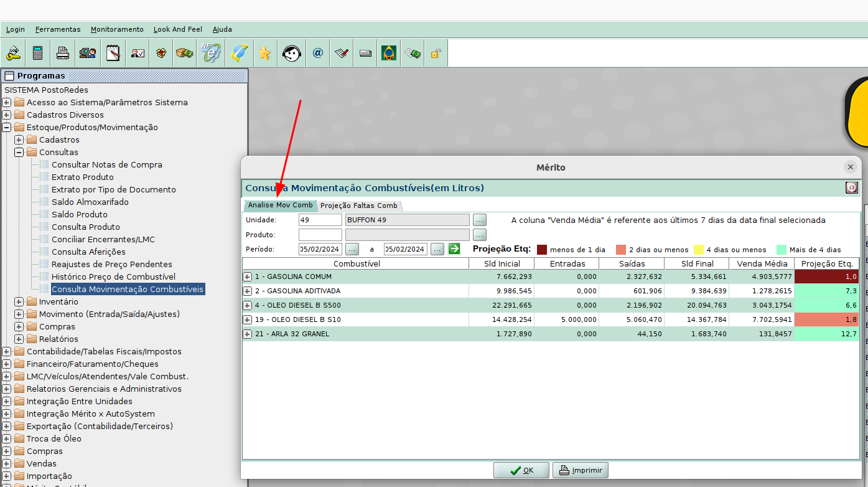Expand the GASOLINA COMUM row
Image resolution: width=868 pixels, height=487 pixels.
(x=248, y=277)
